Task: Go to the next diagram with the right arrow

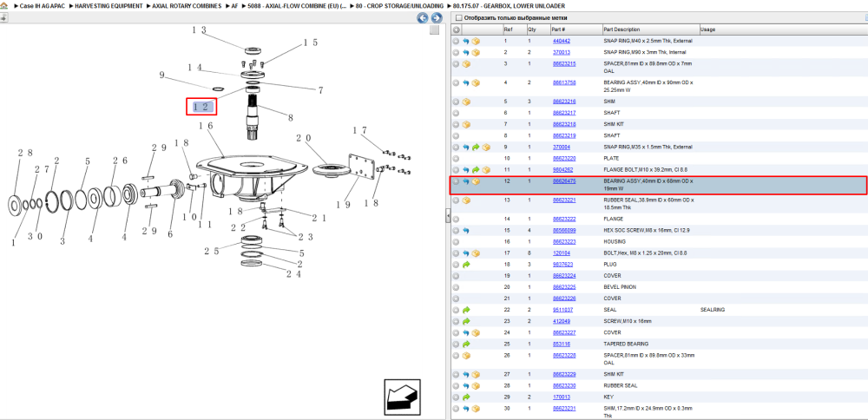Action: (x=437, y=18)
